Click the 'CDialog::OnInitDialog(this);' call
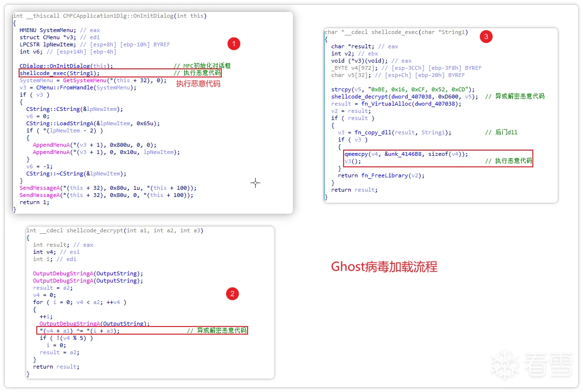The width and height of the screenshot is (583, 392). point(66,66)
